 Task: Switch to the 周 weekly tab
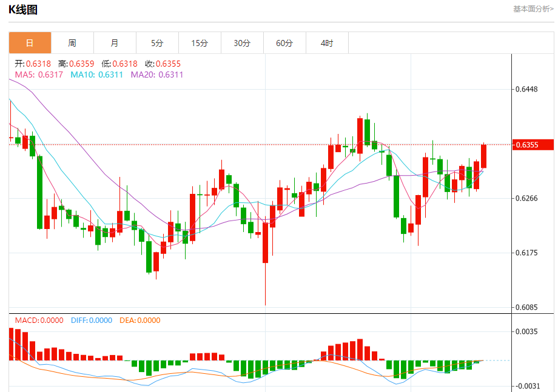[x=72, y=43]
